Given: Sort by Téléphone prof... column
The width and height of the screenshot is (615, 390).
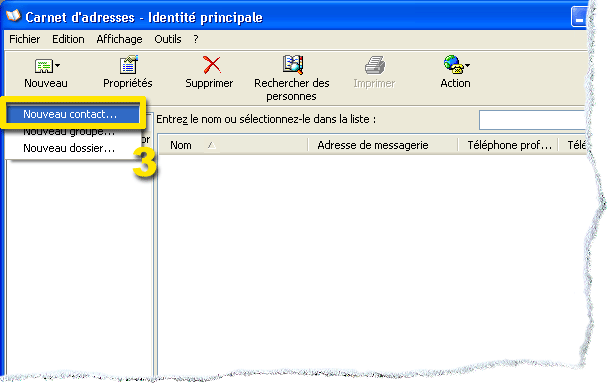Looking at the screenshot, I should pyautogui.click(x=508, y=145).
